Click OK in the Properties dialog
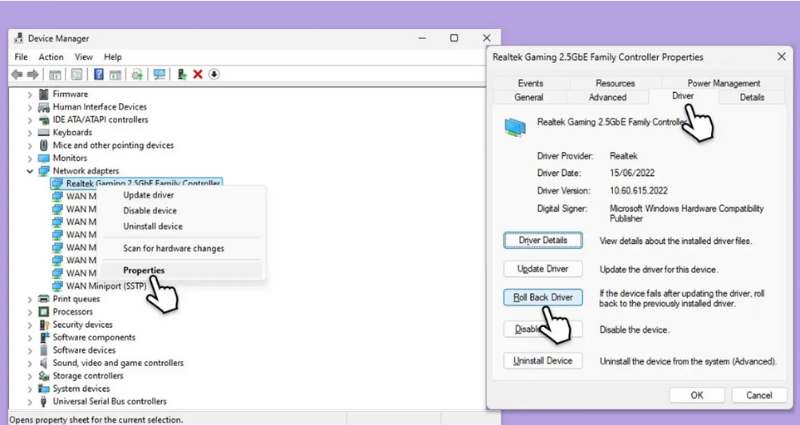Viewport: 800px width, 425px height. point(697,395)
